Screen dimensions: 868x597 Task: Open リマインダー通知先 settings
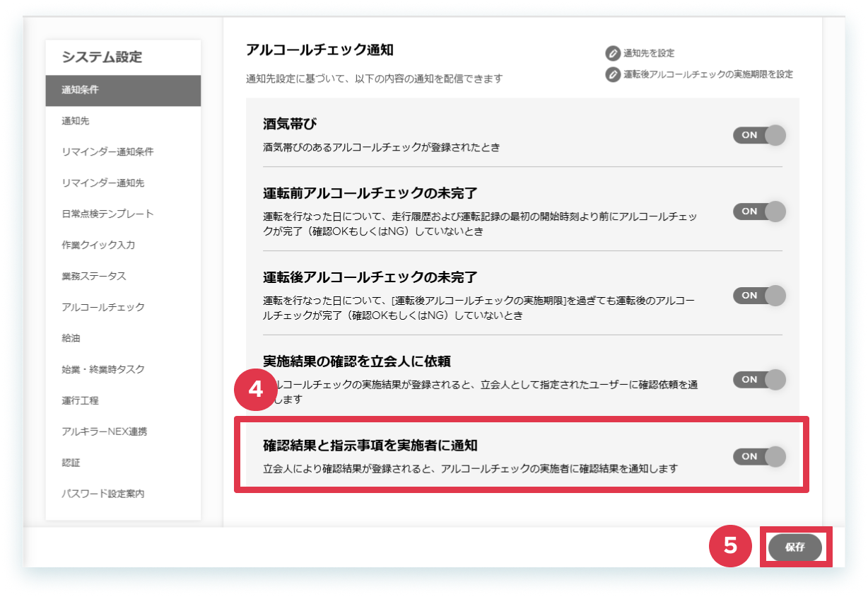pyautogui.click(x=123, y=183)
